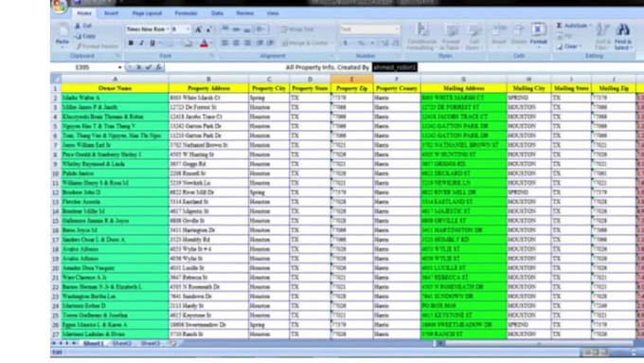
Task: Open Conditional Formatting
Action: 421,37
